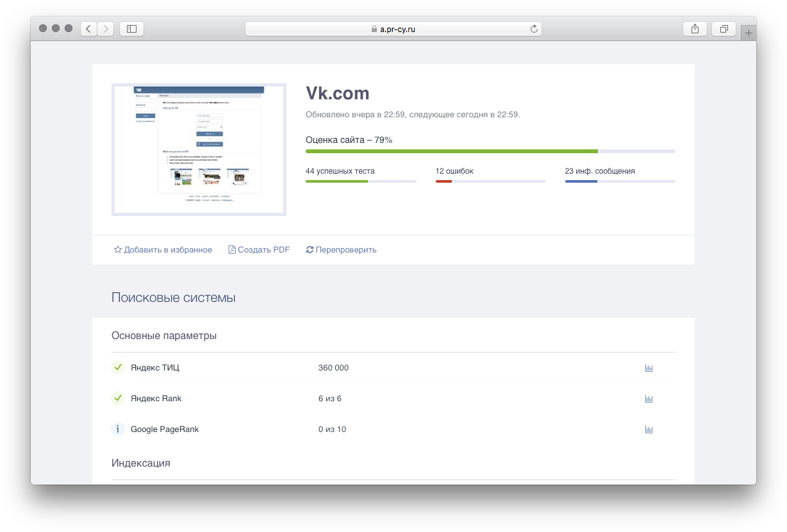Screen dimensions: 787x532
Task: Click the 'Яндекс ТИЦ' row label
Action: click(x=155, y=368)
